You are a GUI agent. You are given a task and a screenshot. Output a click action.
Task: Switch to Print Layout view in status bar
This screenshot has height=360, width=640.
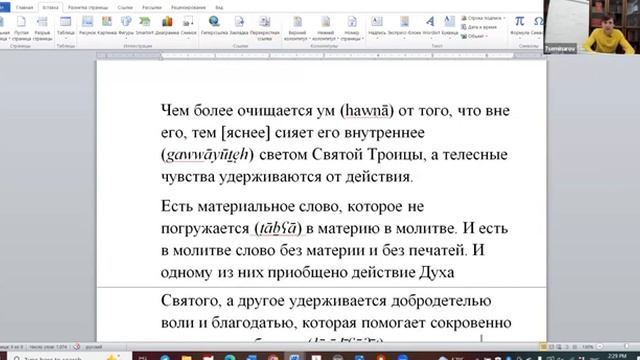[x=543, y=347]
